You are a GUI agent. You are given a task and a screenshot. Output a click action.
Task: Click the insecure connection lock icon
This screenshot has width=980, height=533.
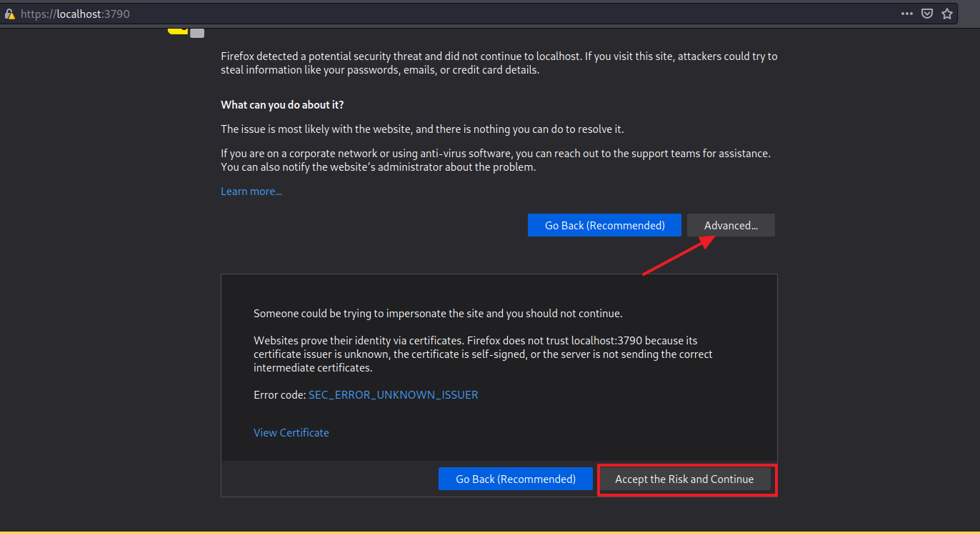coord(10,14)
